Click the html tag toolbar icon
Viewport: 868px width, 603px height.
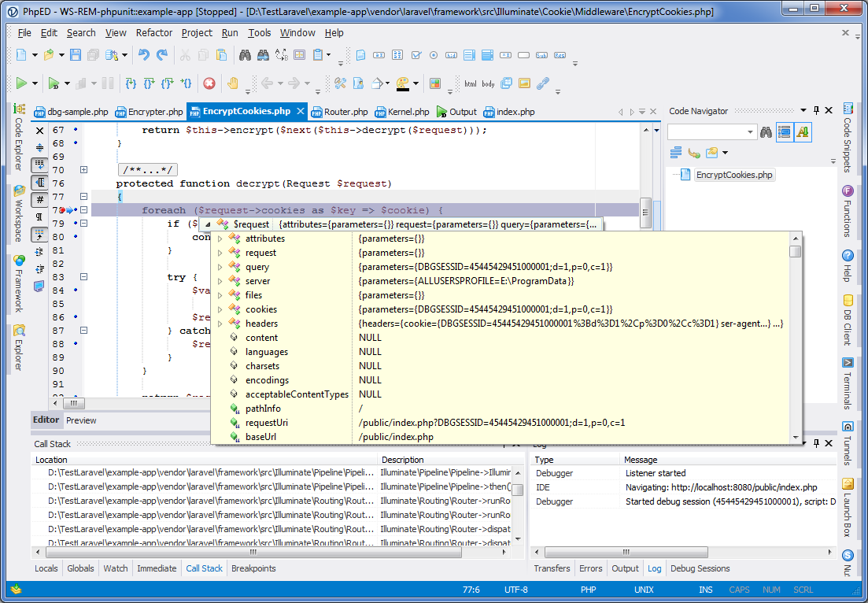470,83
